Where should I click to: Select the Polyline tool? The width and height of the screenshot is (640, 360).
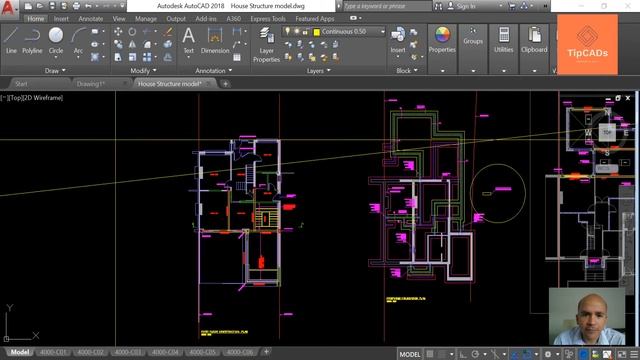(32, 40)
